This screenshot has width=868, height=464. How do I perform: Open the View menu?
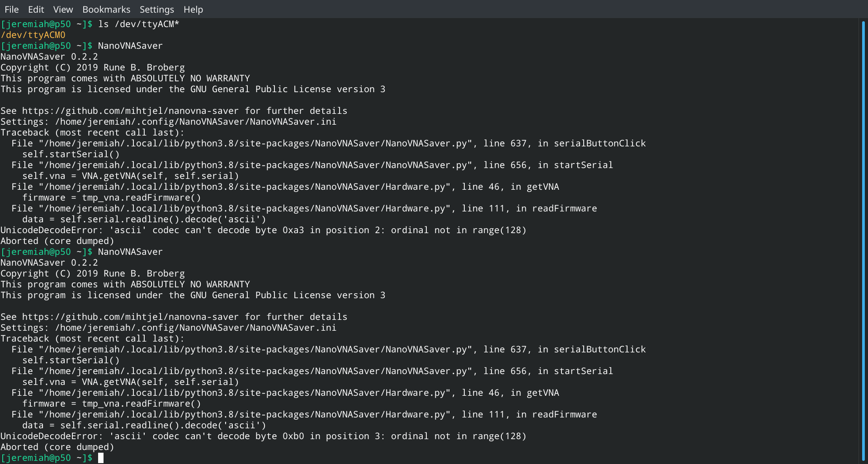[x=63, y=9]
